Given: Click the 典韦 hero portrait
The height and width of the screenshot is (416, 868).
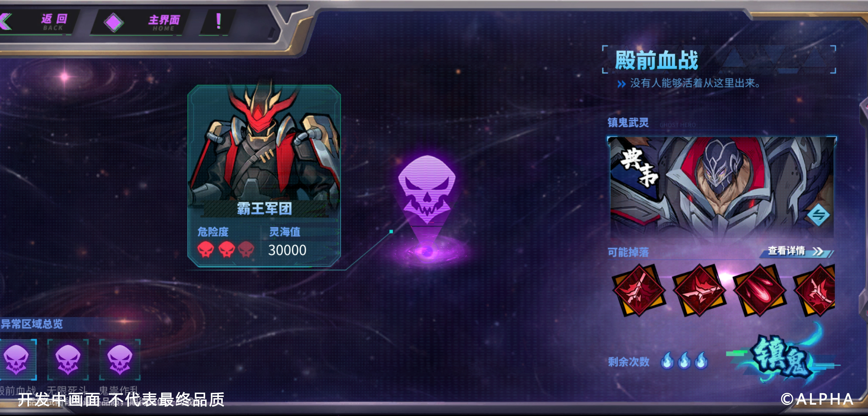Looking at the screenshot, I should coord(722,187).
